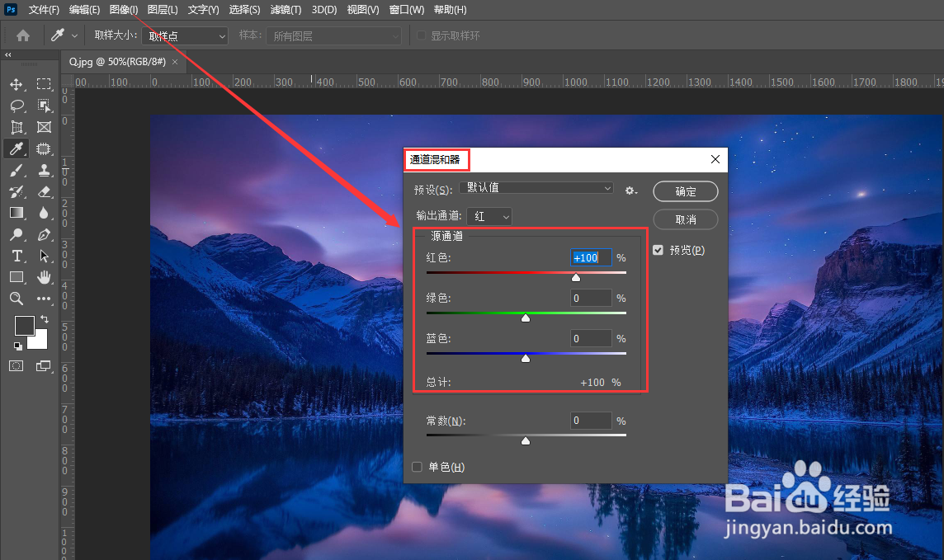Open the Layer menu
The image size is (944, 560).
point(163,10)
